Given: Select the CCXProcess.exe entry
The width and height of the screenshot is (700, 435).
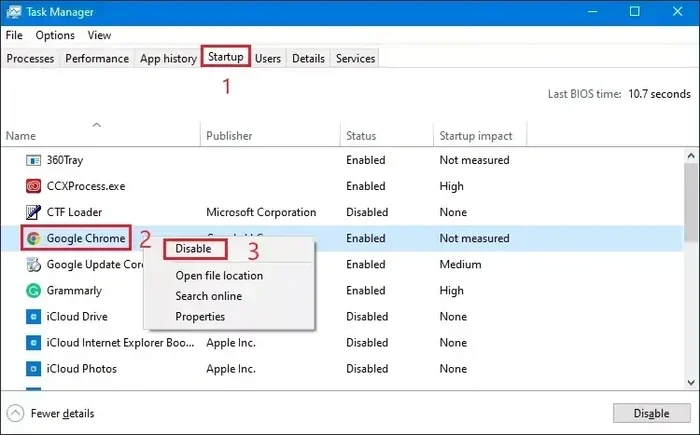Looking at the screenshot, I should click(86, 186).
